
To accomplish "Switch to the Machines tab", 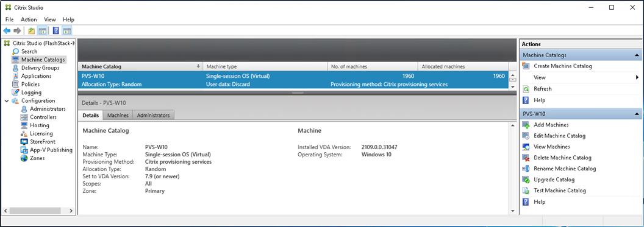I will pyautogui.click(x=118, y=116).
